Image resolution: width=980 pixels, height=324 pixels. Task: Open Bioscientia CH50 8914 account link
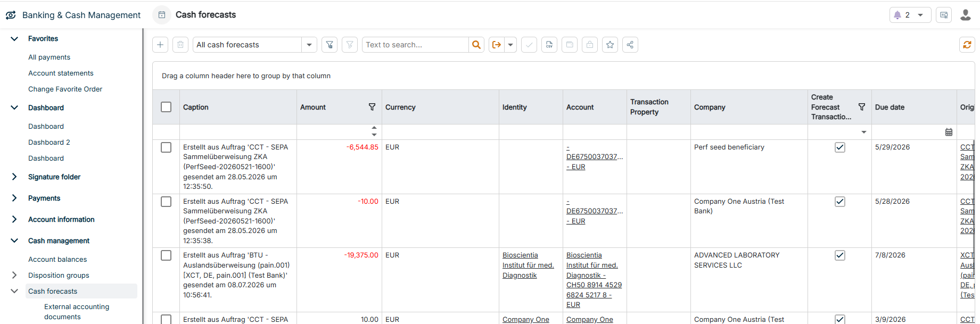click(x=594, y=280)
